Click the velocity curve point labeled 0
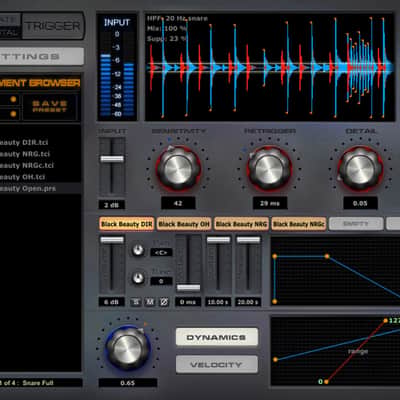The image size is (400, 400). coord(326,382)
